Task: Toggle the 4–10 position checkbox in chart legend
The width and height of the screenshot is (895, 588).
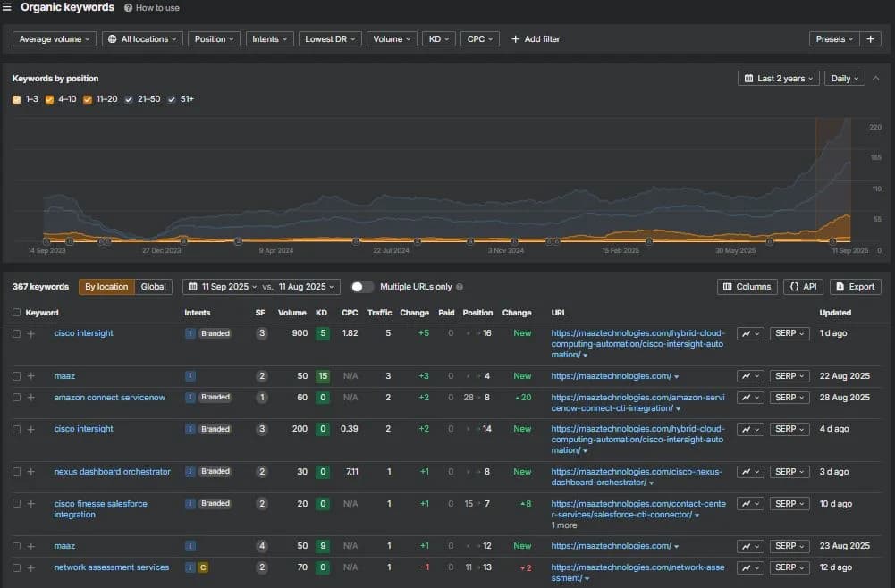Action: pyautogui.click(x=49, y=99)
